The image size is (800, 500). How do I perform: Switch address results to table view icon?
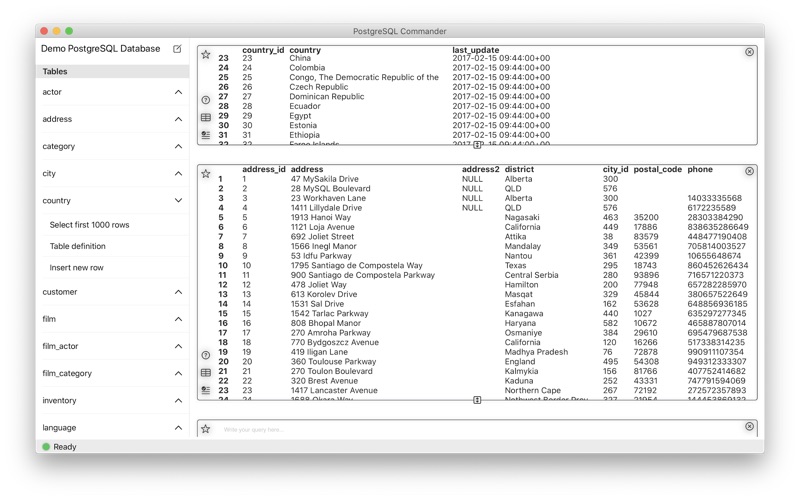tap(206, 372)
